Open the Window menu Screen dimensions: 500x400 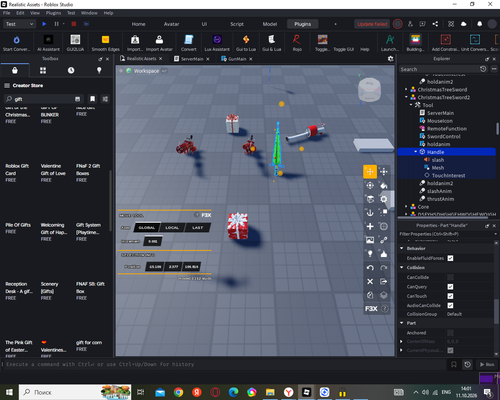pyautogui.click(x=89, y=13)
